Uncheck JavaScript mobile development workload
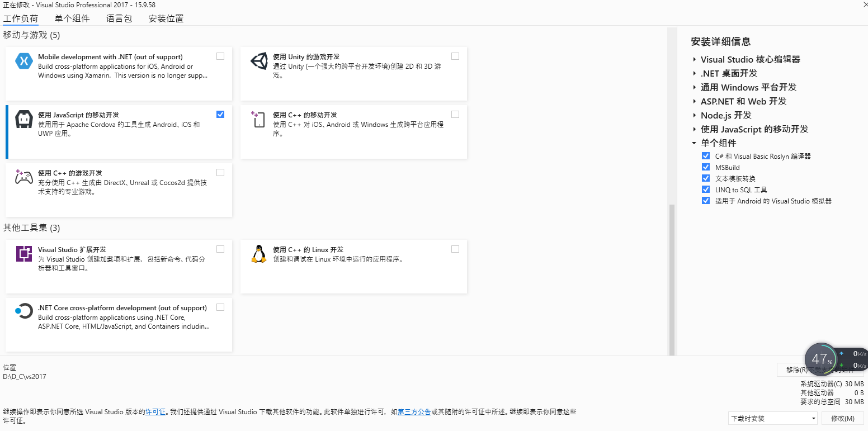Image resolution: width=868 pixels, height=431 pixels. pyautogui.click(x=220, y=114)
